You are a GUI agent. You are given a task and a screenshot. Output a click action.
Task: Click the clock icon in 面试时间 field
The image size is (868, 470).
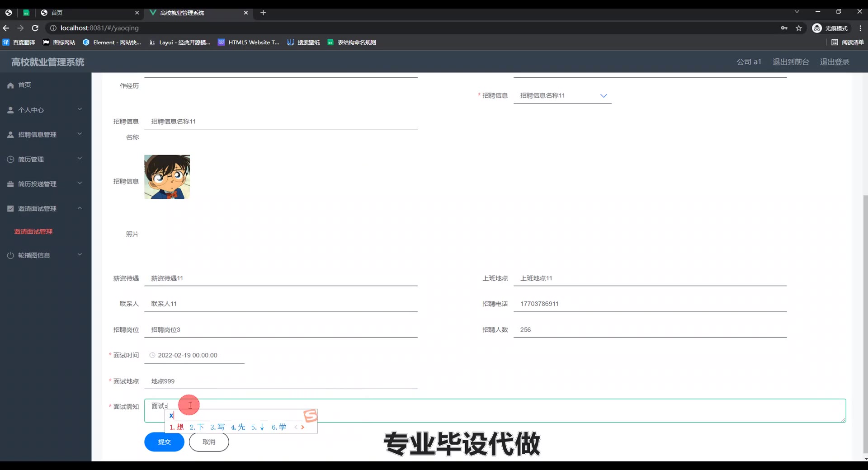tap(152, 356)
